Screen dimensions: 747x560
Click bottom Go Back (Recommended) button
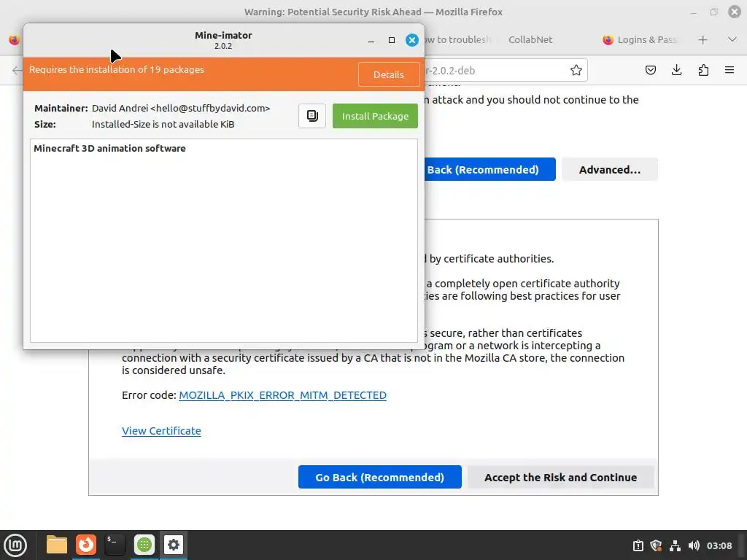379,477
